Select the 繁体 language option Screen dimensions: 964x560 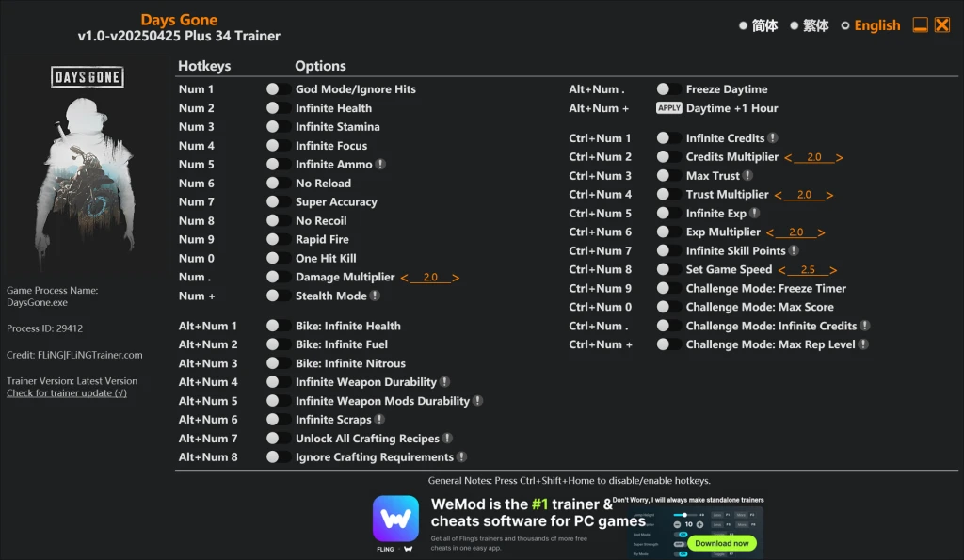(x=809, y=25)
